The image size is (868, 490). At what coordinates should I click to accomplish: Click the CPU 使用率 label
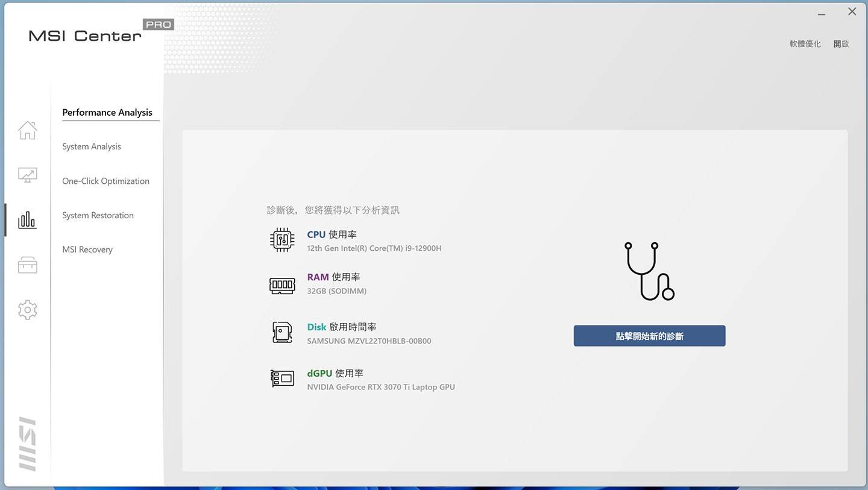coord(332,234)
